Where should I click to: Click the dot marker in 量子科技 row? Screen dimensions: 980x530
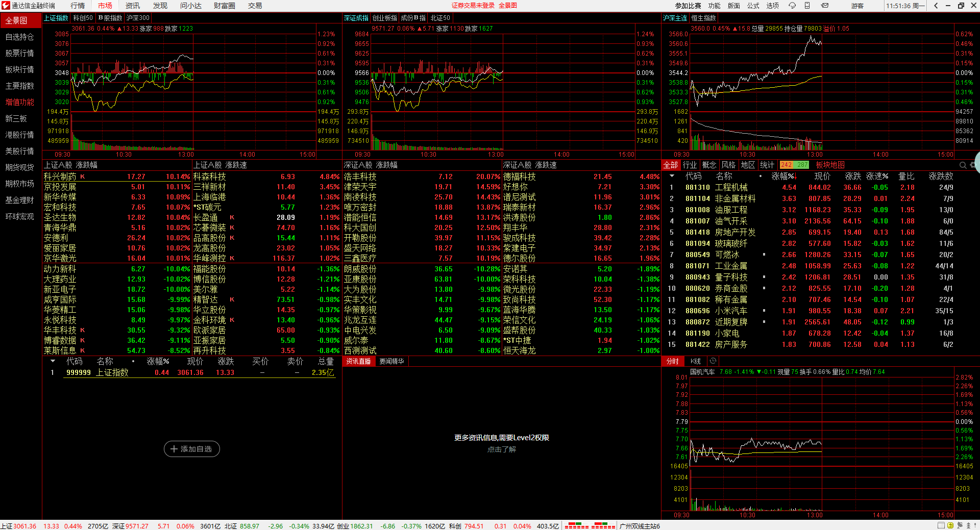click(764, 277)
